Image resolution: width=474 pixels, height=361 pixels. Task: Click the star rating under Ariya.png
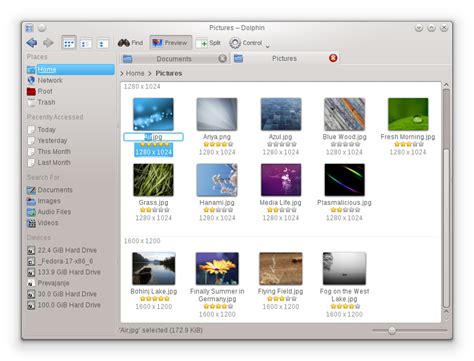(x=218, y=144)
